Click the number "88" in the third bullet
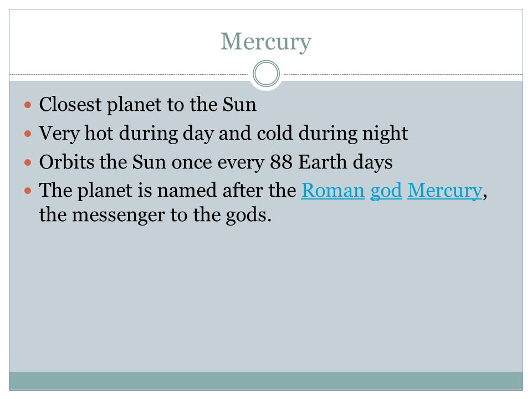Viewport: 532px width, 399px height. tap(281, 162)
